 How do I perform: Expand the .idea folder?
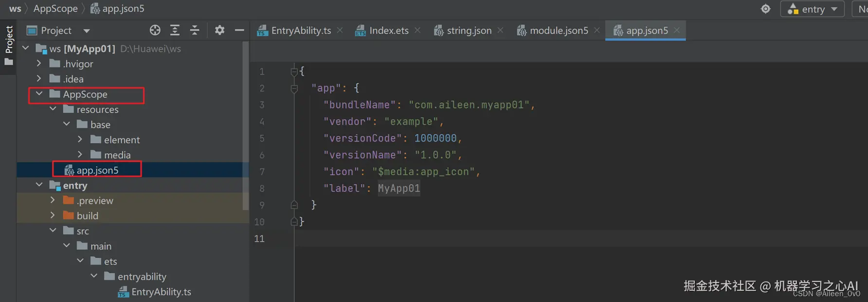39,78
